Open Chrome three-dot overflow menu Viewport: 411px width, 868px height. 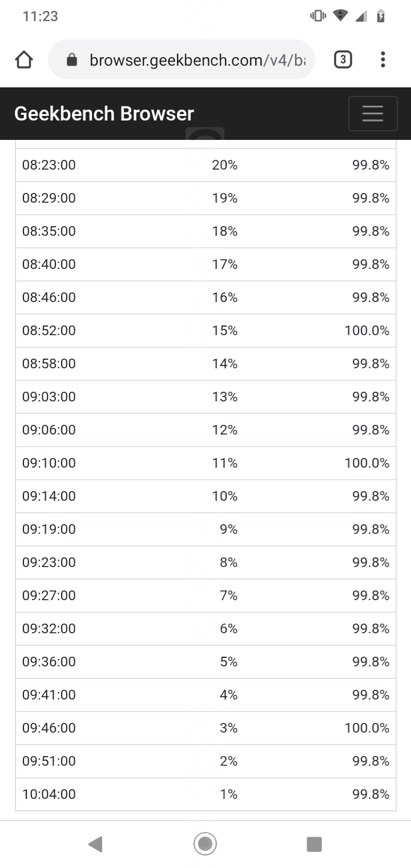point(382,59)
